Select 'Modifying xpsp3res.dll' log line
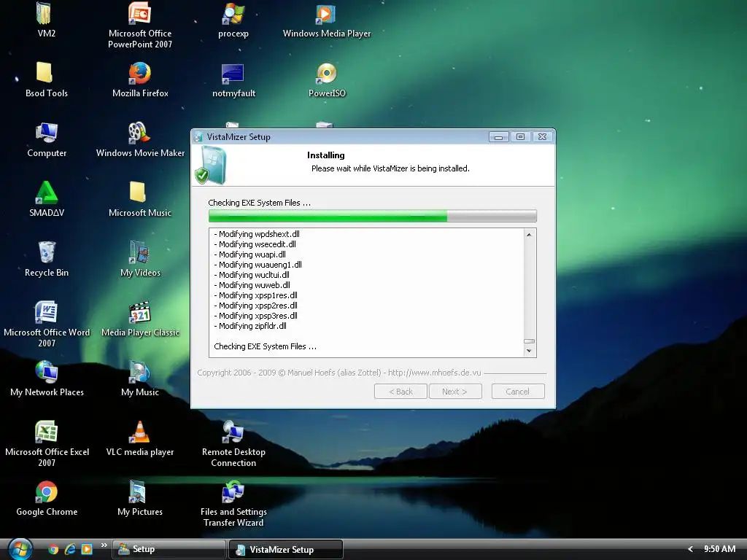Screen dimensions: 747x560 (255, 316)
